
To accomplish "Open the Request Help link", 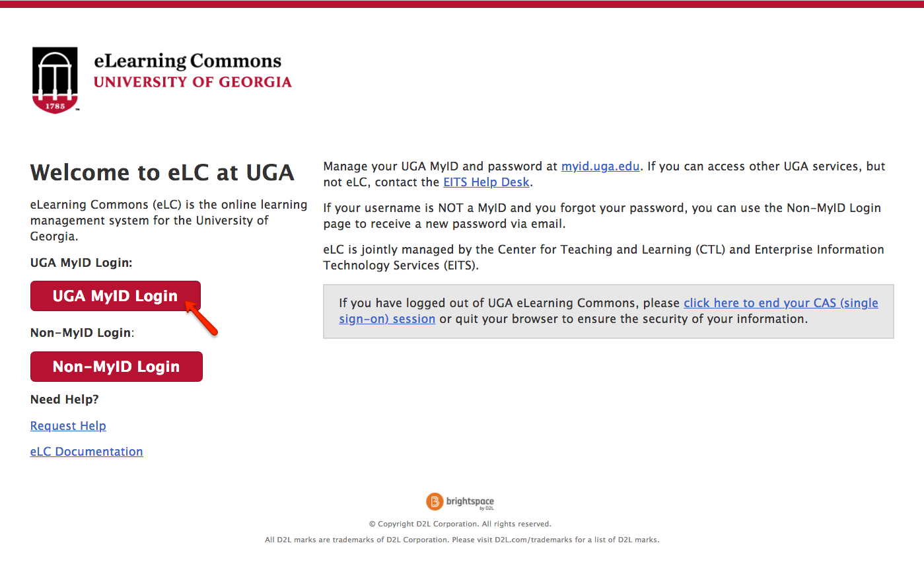I will [68, 426].
